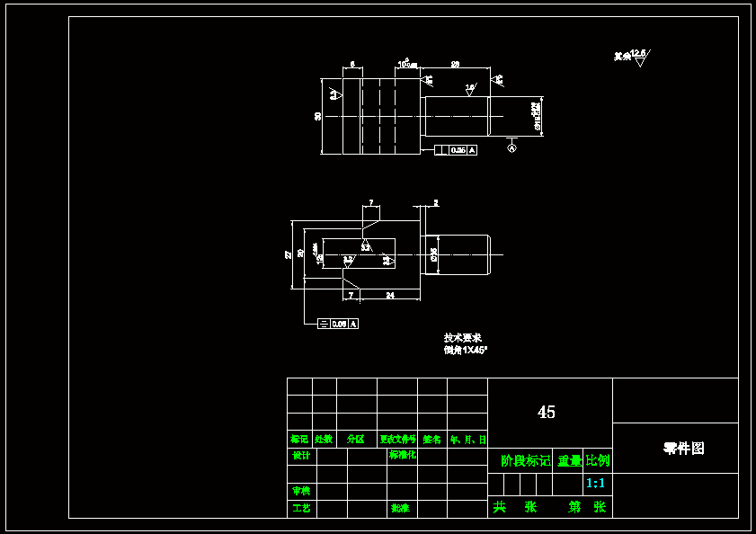Select the '设计' row label

(301, 456)
